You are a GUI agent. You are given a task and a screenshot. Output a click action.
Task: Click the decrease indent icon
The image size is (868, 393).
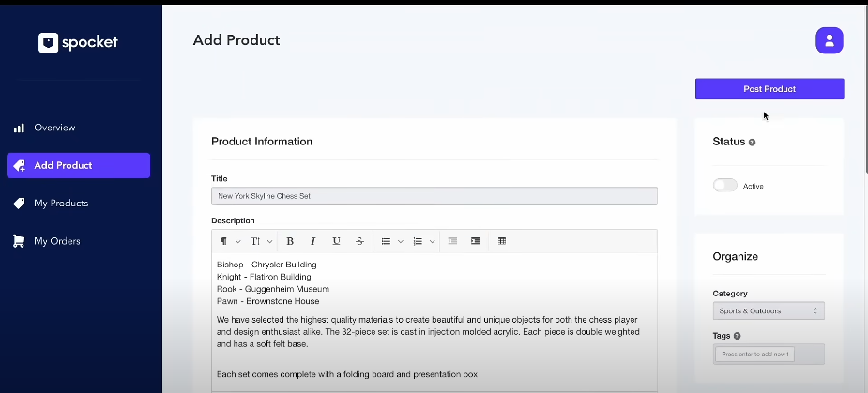tap(452, 241)
